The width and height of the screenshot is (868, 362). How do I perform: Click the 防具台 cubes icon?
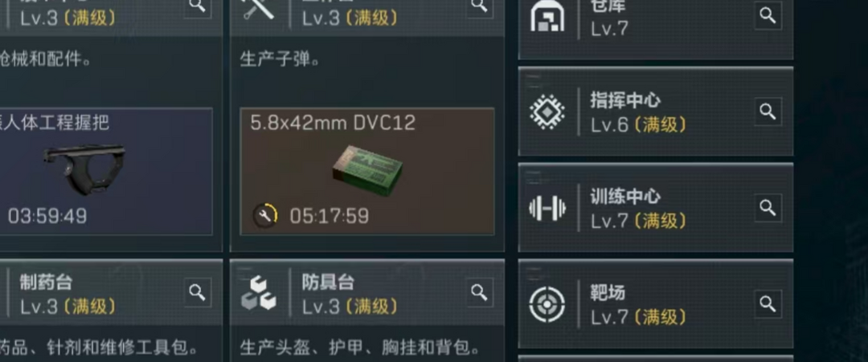tap(259, 293)
